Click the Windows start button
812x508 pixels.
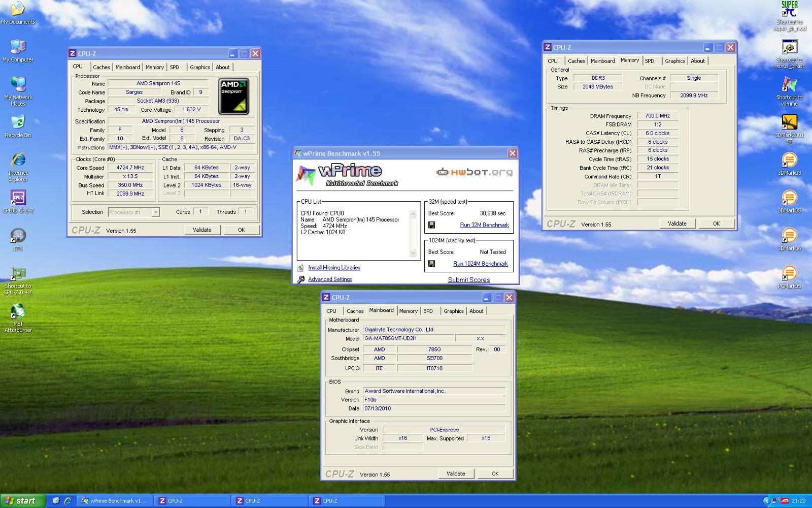[x=22, y=501]
